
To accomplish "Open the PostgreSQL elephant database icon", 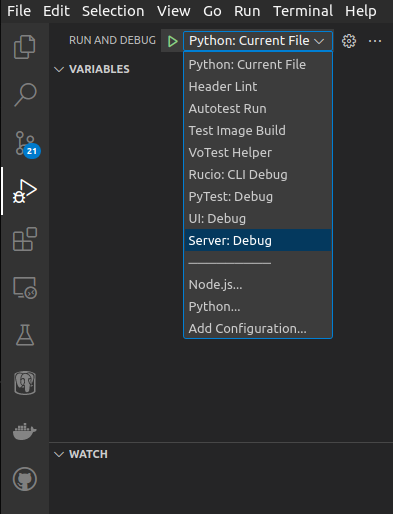I will point(25,383).
